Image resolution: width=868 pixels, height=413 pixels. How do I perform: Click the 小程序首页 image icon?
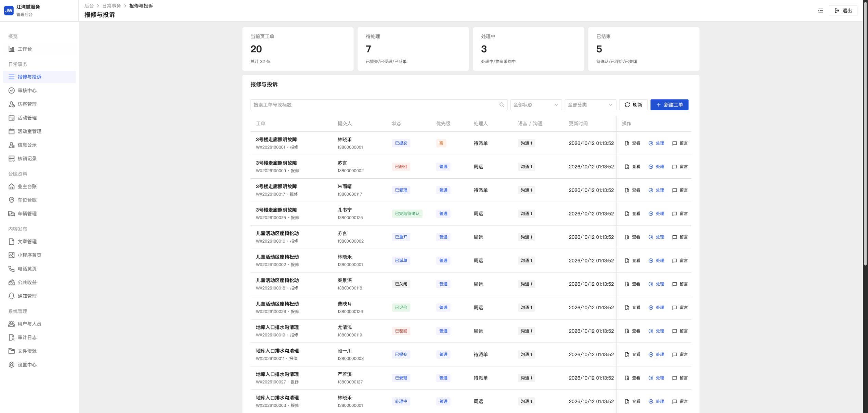pos(12,255)
